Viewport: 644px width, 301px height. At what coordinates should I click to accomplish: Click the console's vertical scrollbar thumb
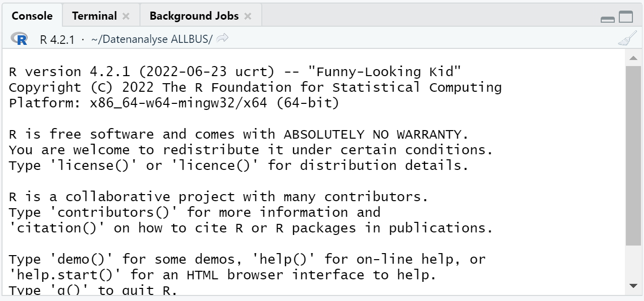coord(633,151)
